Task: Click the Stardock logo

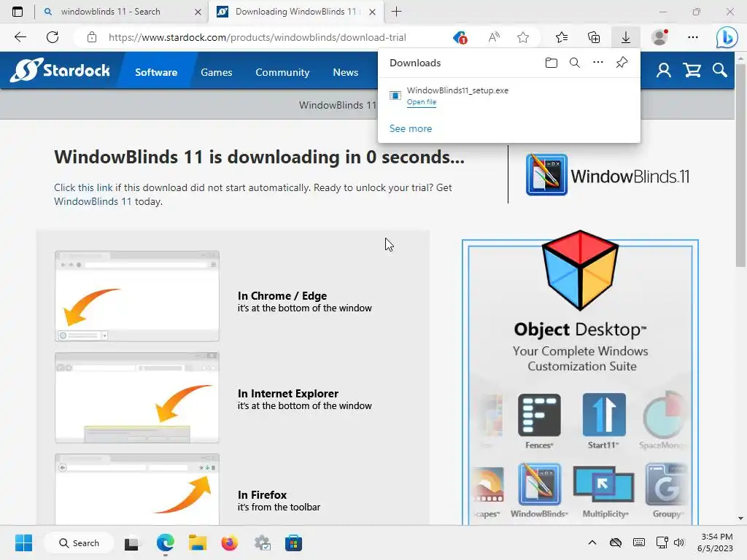Action: [60, 71]
